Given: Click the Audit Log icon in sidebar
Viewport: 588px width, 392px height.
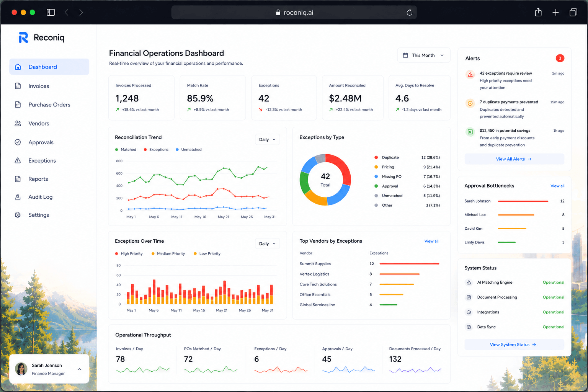Looking at the screenshot, I should (x=18, y=197).
